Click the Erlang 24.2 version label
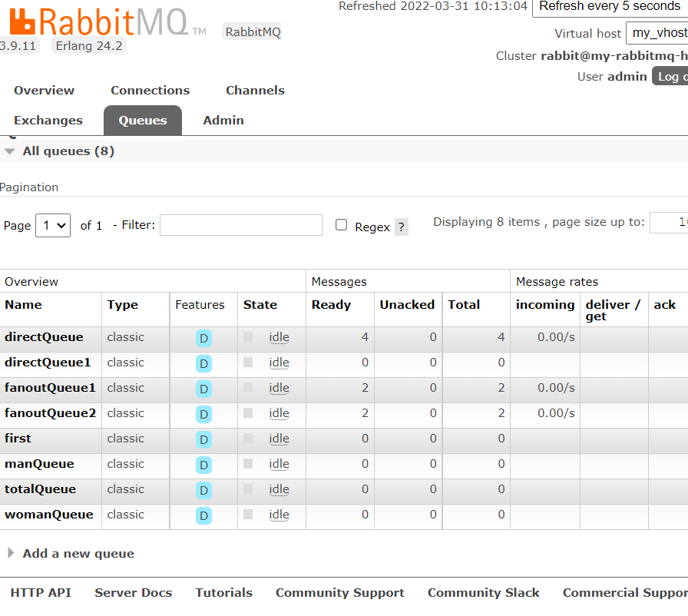 click(x=89, y=45)
